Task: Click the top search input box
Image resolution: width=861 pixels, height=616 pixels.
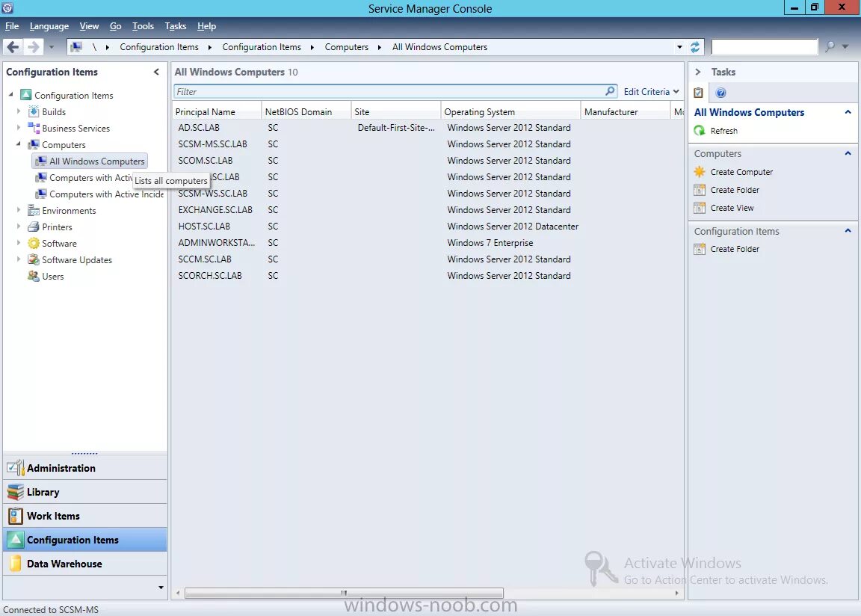Action: pyautogui.click(x=765, y=46)
